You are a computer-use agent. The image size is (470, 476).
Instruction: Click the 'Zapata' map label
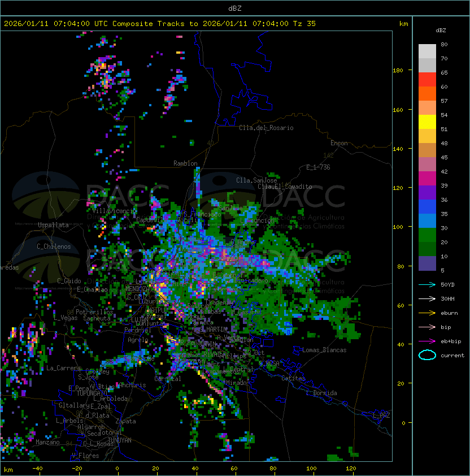(x=125, y=421)
